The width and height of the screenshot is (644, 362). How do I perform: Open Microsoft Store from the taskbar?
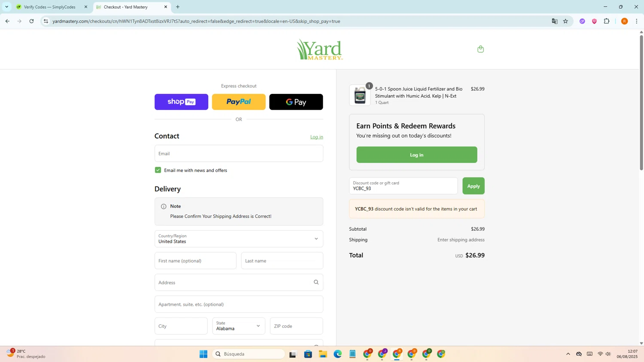tap(308, 354)
